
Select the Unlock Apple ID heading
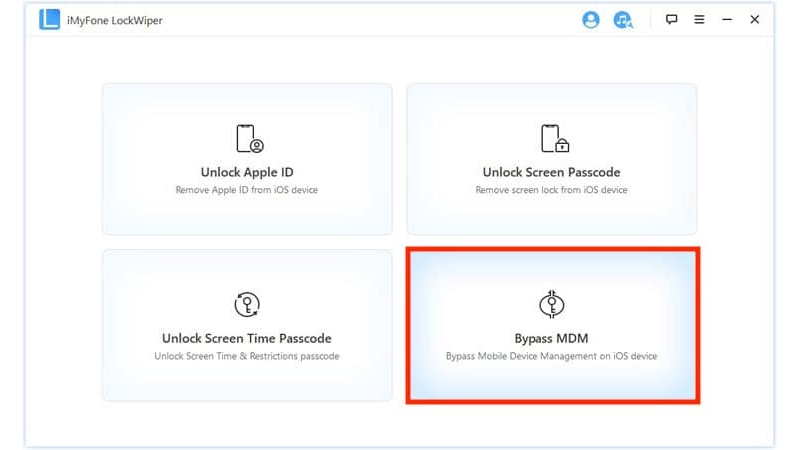point(247,172)
